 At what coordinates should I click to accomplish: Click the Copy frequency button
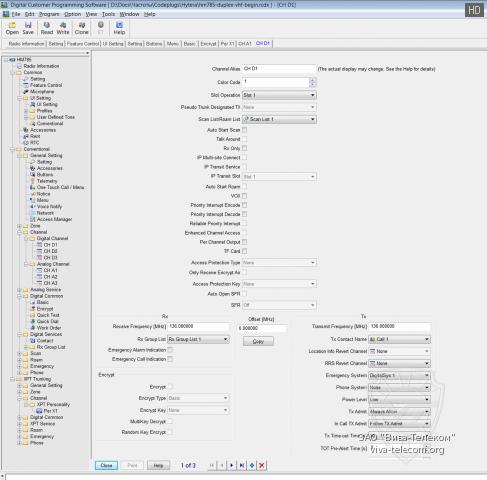(258, 341)
